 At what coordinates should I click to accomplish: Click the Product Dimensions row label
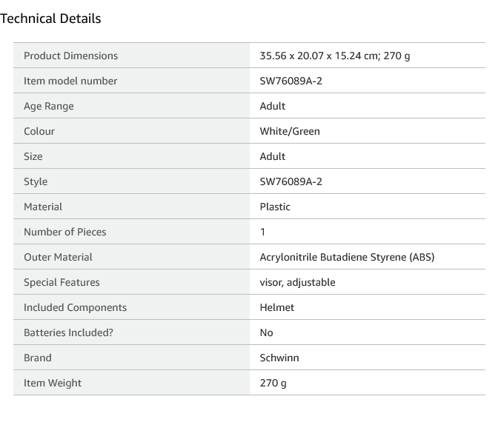click(70, 56)
